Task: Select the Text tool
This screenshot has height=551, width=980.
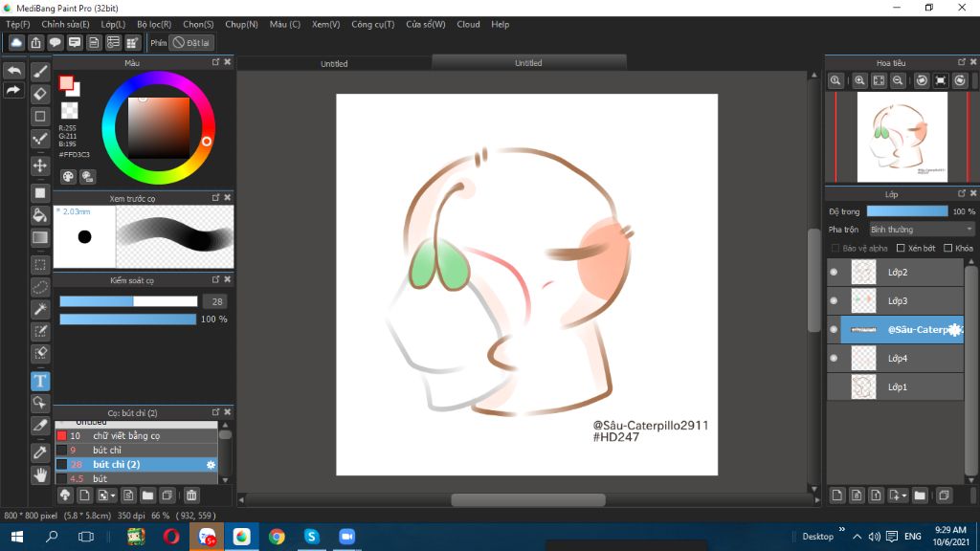Action: [x=40, y=381]
